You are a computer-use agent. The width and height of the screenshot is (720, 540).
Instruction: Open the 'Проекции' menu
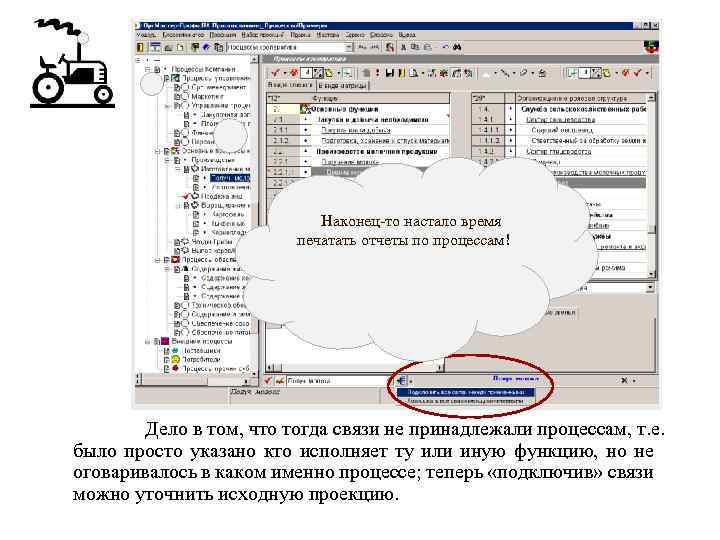223,35
